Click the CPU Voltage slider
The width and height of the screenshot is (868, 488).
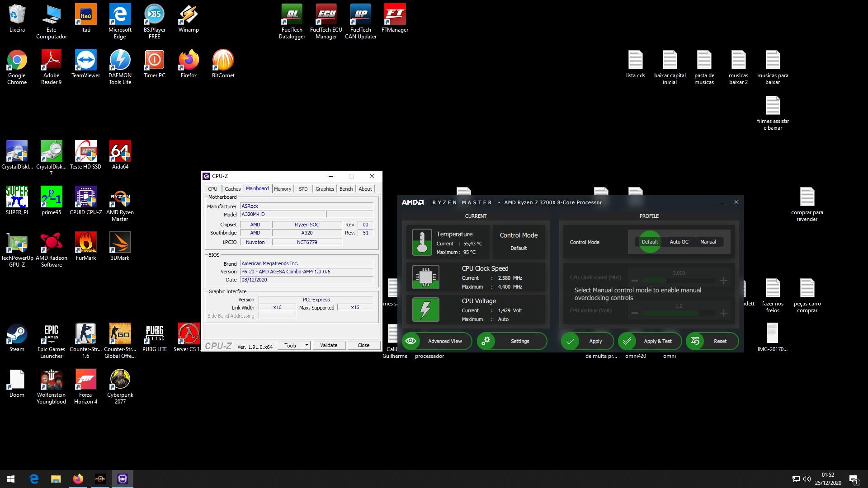pos(679,313)
